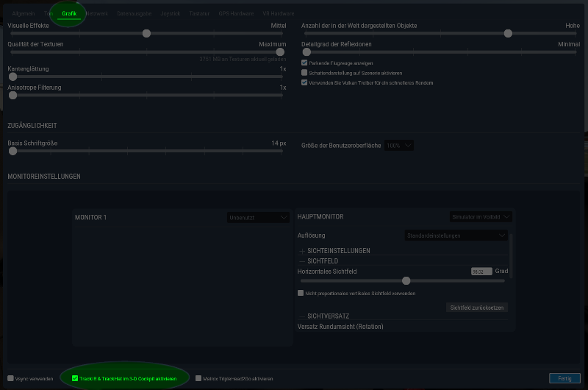
Task: Click the horizontal Sichtfeld degree input field
Action: pos(481,272)
